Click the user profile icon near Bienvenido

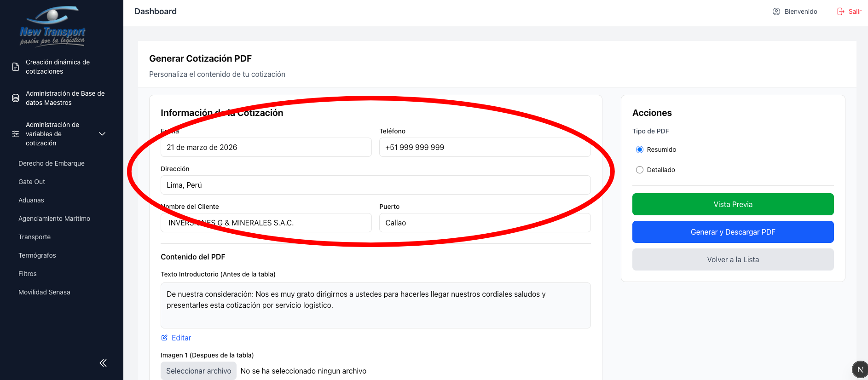point(776,12)
